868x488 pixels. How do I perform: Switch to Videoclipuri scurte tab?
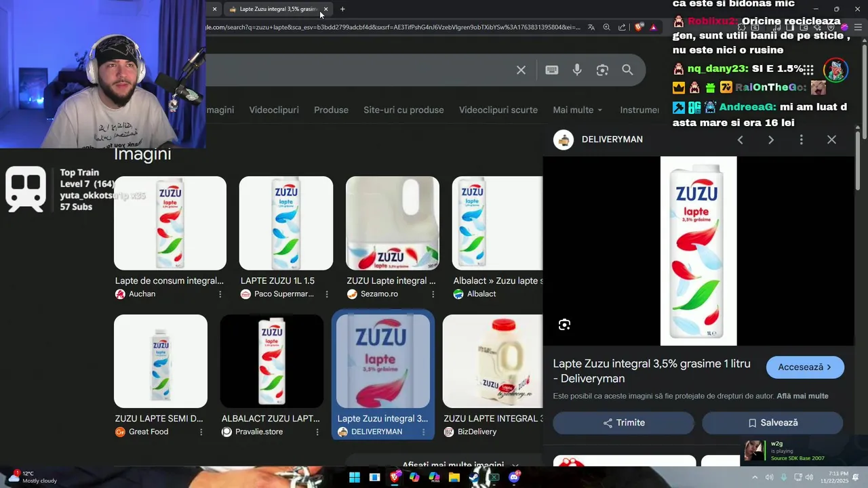coord(498,110)
